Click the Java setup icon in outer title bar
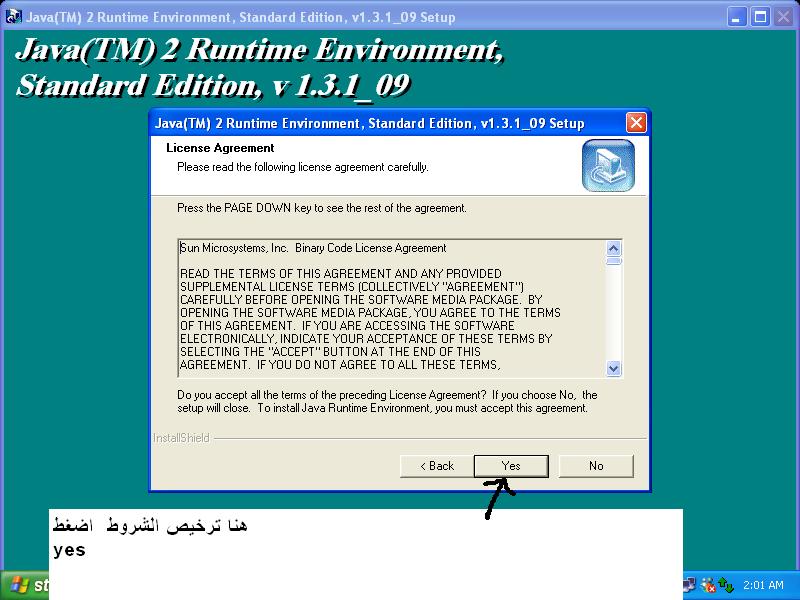 click(x=13, y=16)
